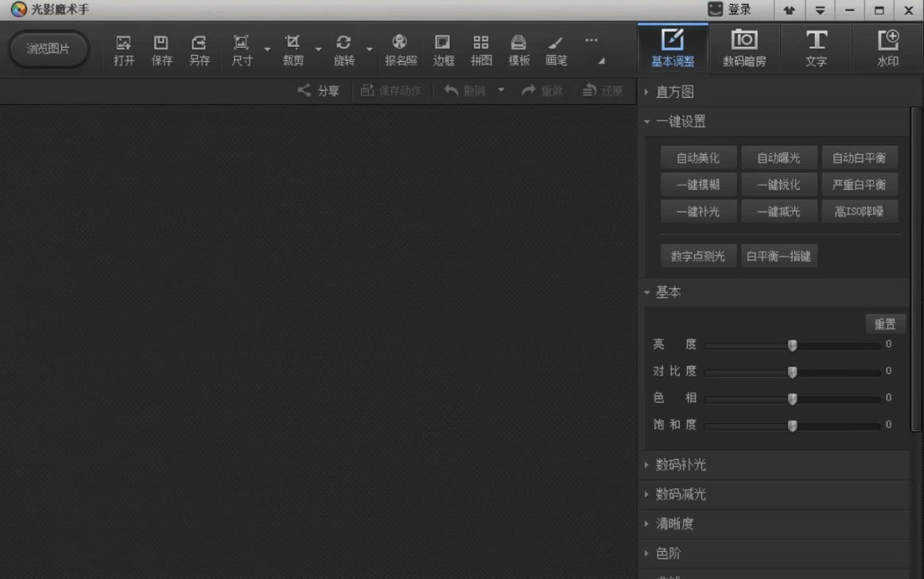Screen dimensions: 924x579
Task: Expand the 清晰度 (Sharpness) section
Action: [646, 523]
